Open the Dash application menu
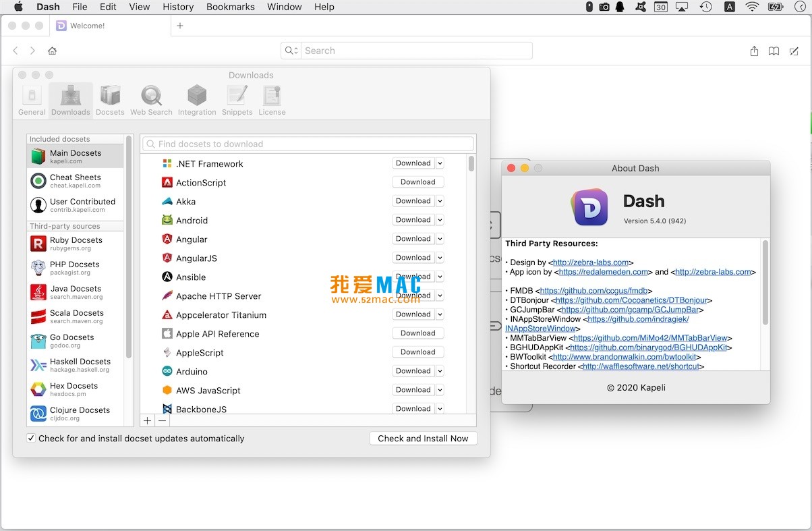Screen dimensions: 812x531 [48, 7]
